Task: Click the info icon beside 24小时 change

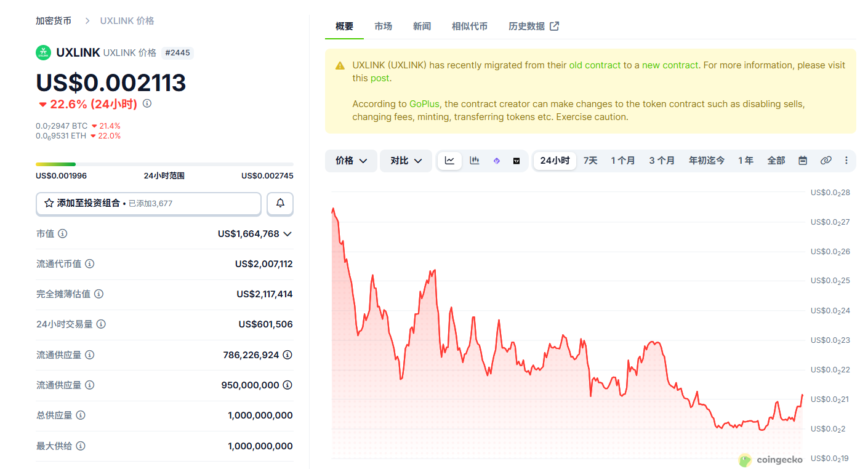Action: point(147,103)
